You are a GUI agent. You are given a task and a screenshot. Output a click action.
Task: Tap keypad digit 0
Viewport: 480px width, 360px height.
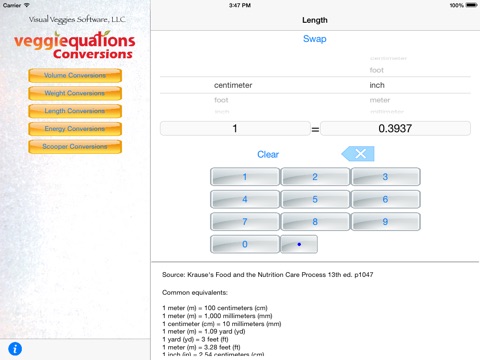tap(245, 244)
